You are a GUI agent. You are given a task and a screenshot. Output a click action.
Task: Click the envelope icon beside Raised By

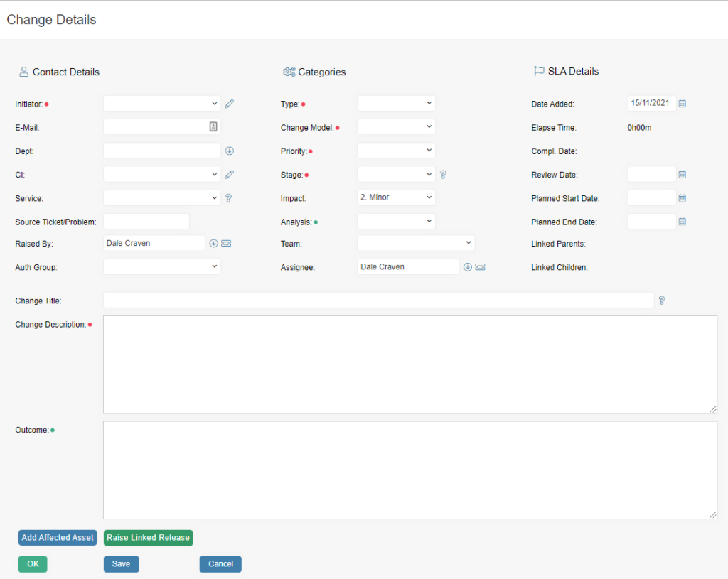pos(226,244)
